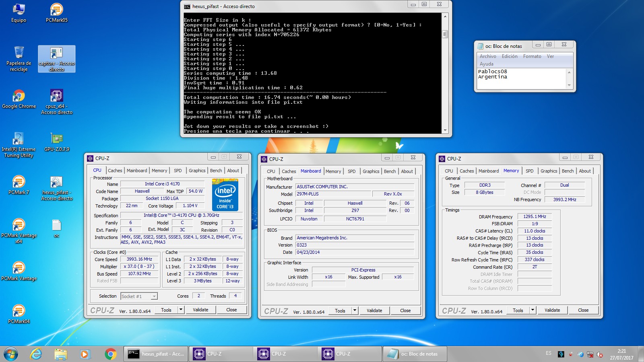Expand Tools dropdown arrow in CPU window

(181, 310)
